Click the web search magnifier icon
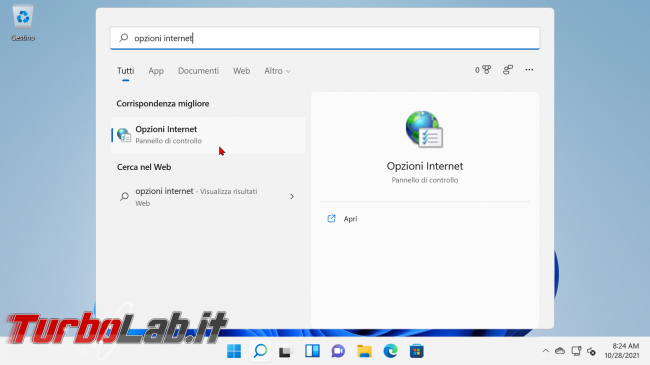The height and width of the screenshot is (365, 650). tap(124, 196)
